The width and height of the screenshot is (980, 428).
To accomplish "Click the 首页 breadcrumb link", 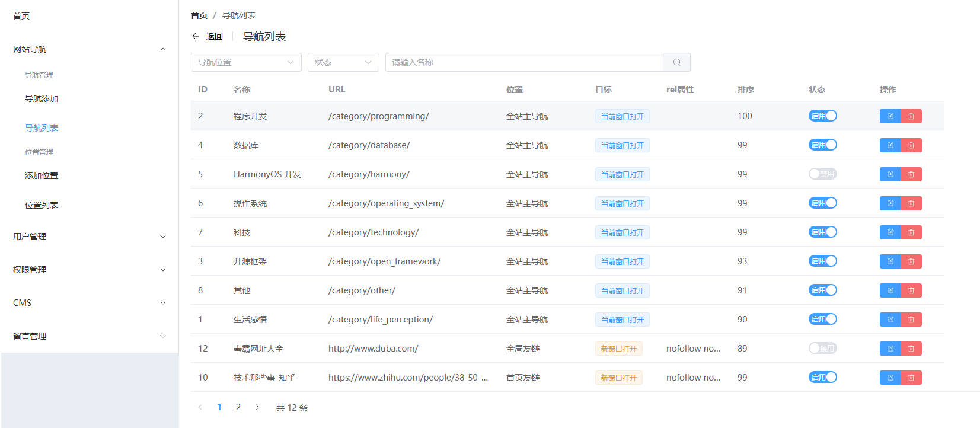I will [199, 15].
